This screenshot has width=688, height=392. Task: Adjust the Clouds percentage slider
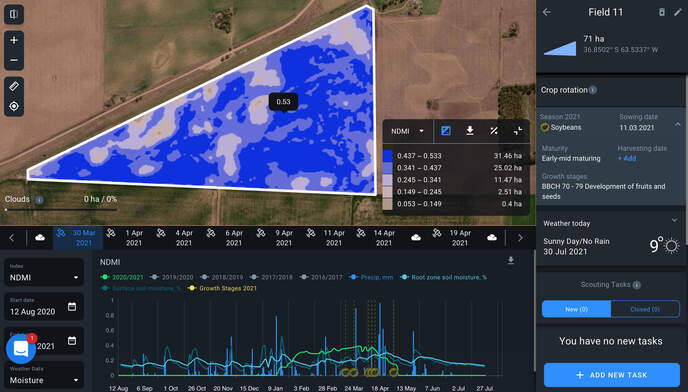(61, 210)
